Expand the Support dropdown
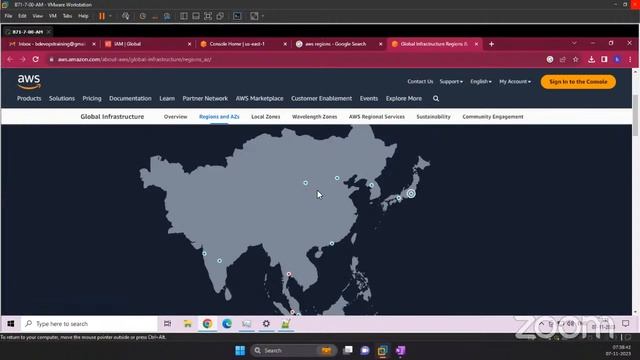Image resolution: width=640 pixels, height=360 pixels. coord(451,82)
